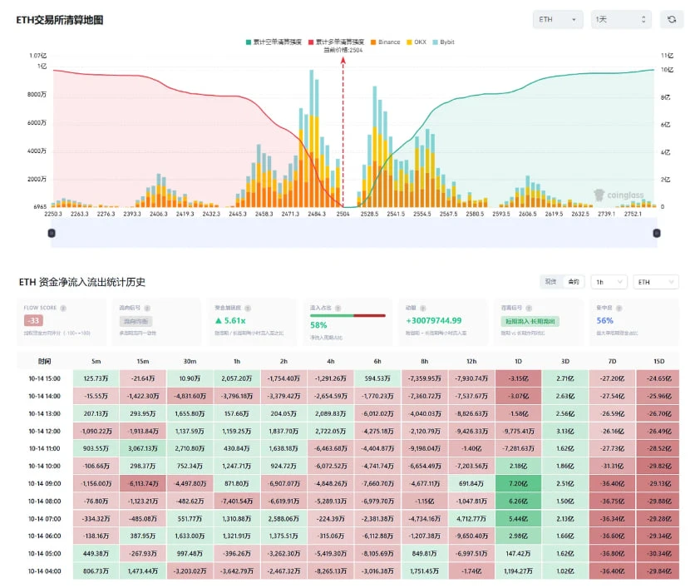Click the question mark next to 资金加速度
This screenshot has width=700, height=588.
pyautogui.click(x=248, y=308)
